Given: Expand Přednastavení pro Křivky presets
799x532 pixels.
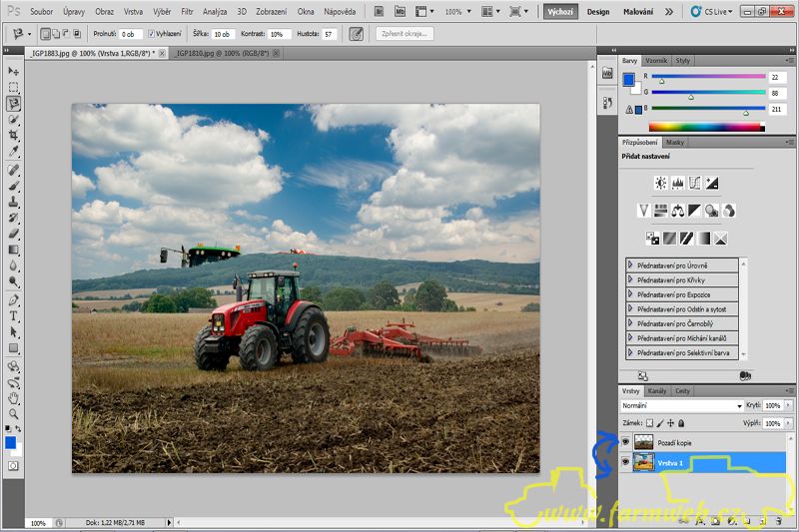Looking at the screenshot, I should tap(631, 280).
